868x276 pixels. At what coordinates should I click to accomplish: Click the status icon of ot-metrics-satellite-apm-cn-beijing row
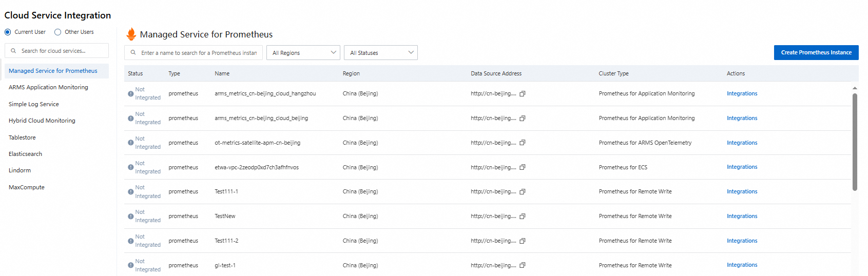tap(131, 143)
